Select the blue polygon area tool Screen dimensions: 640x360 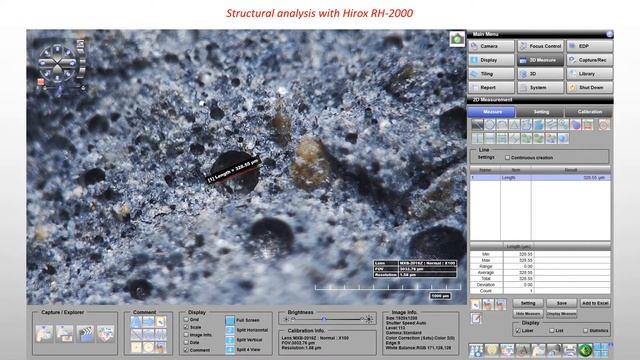click(x=538, y=125)
